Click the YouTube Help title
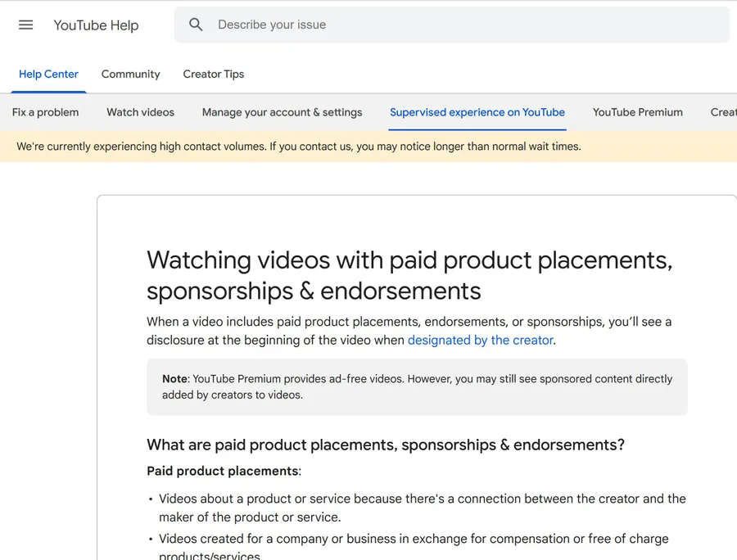The image size is (737, 560). [96, 25]
